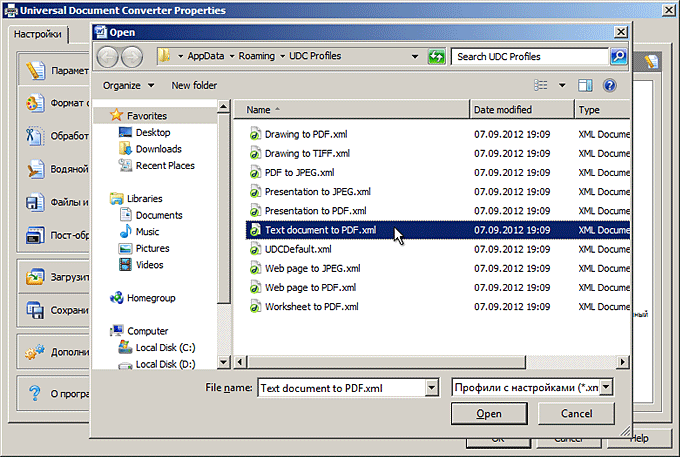Click the Open button
This screenshot has height=457, width=680.
click(489, 414)
